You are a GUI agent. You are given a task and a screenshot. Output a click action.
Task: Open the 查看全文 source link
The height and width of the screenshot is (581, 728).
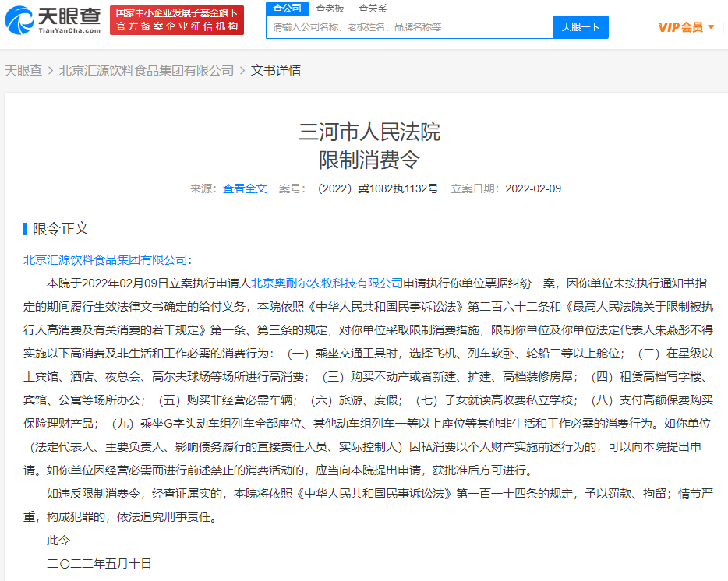coord(245,188)
